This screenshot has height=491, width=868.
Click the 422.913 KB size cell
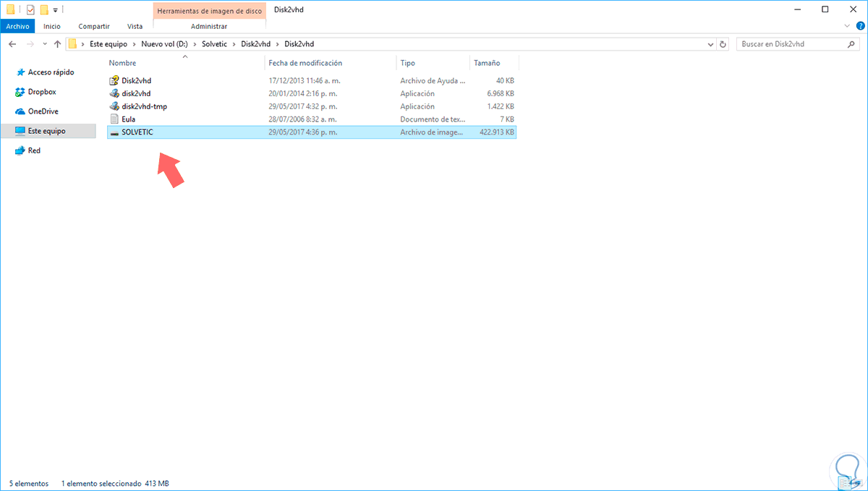click(496, 132)
